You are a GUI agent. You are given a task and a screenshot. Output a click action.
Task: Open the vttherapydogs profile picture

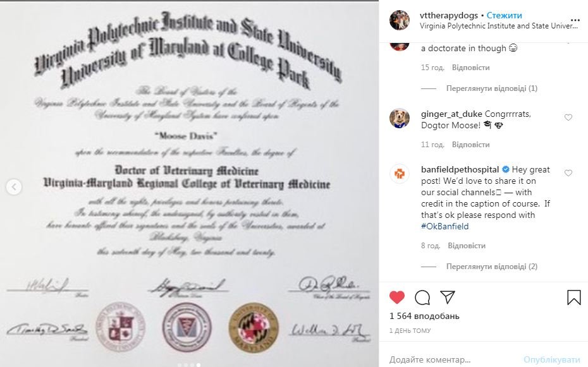(x=400, y=20)
